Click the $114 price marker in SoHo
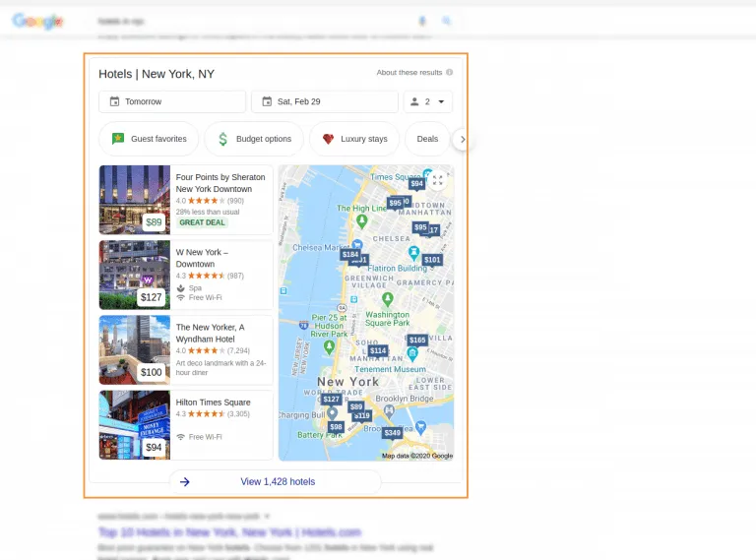 click(x=378, y=350)
